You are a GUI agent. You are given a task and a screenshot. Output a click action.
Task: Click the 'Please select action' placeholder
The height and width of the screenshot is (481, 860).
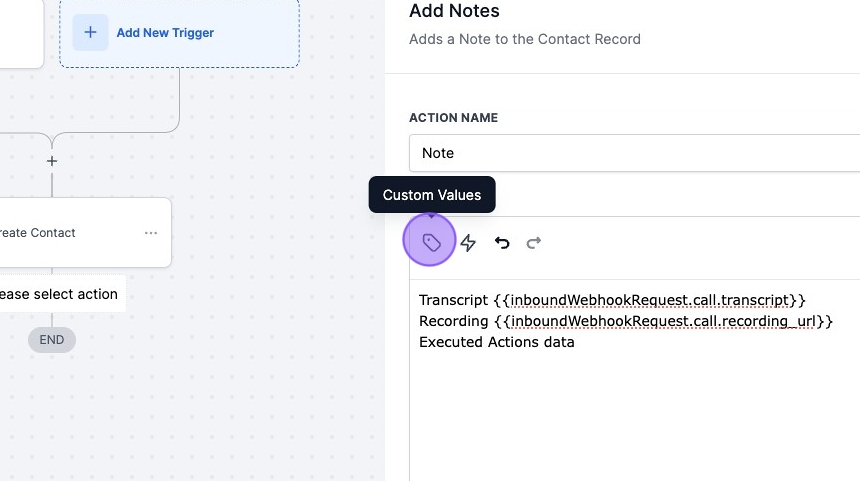58,294
